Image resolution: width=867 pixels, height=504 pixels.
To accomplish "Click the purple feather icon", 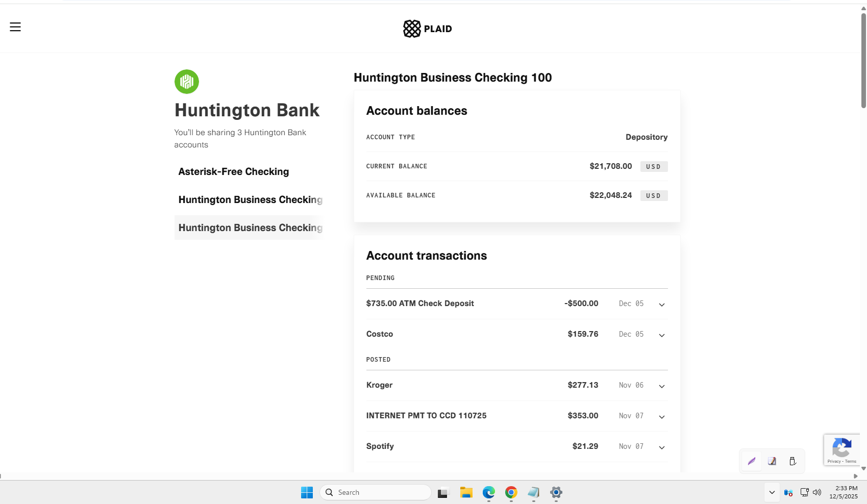I will [x=751, y=461].
